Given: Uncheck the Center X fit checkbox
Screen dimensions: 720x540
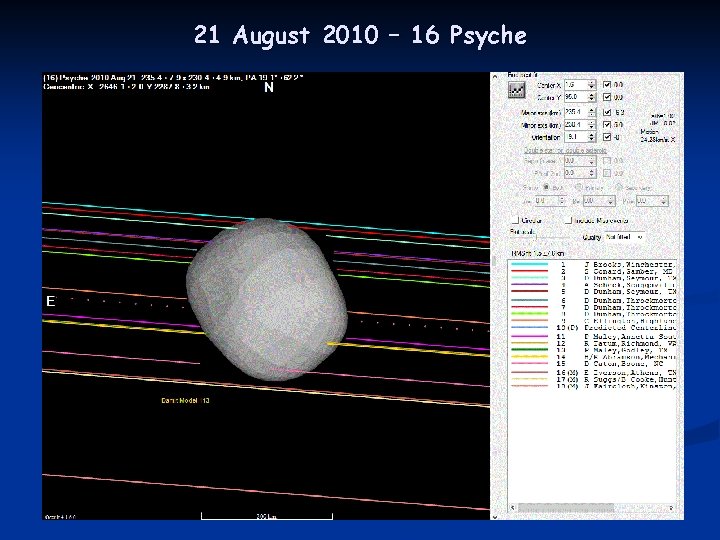Looking at the screenshot, I should tap(609, 85).
